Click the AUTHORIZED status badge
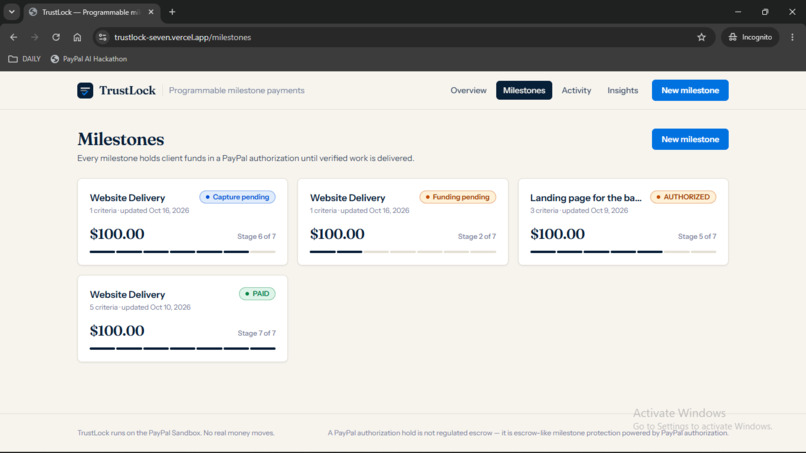Viewport: 806px width, 453px height. (683, 197)
